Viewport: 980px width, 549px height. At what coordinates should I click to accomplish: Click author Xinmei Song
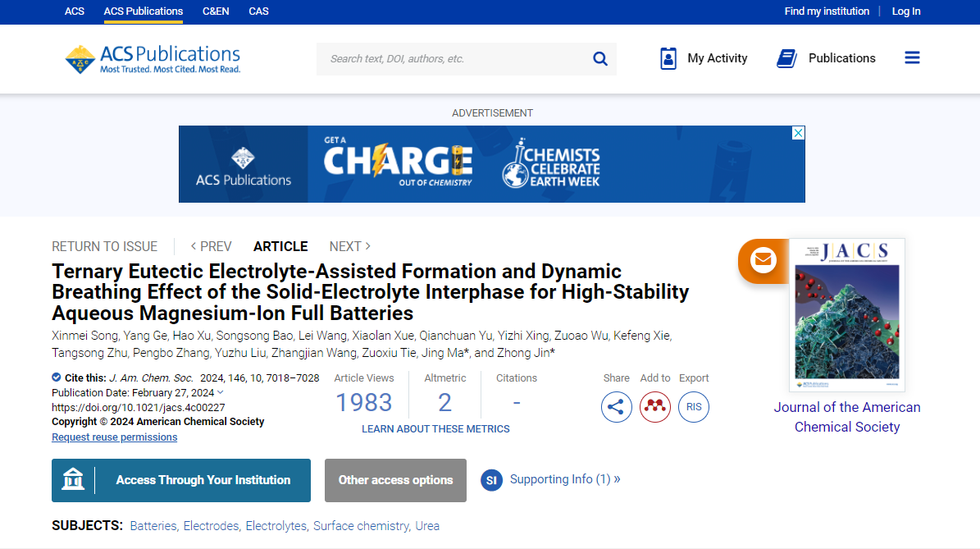(84, 336)
